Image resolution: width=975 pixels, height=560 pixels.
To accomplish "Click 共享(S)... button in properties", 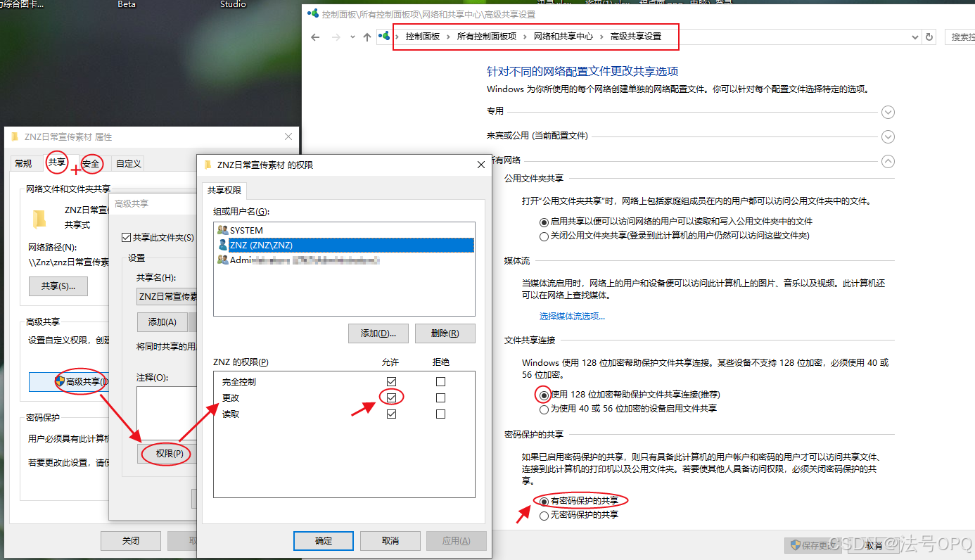I will tap(58, 286).
